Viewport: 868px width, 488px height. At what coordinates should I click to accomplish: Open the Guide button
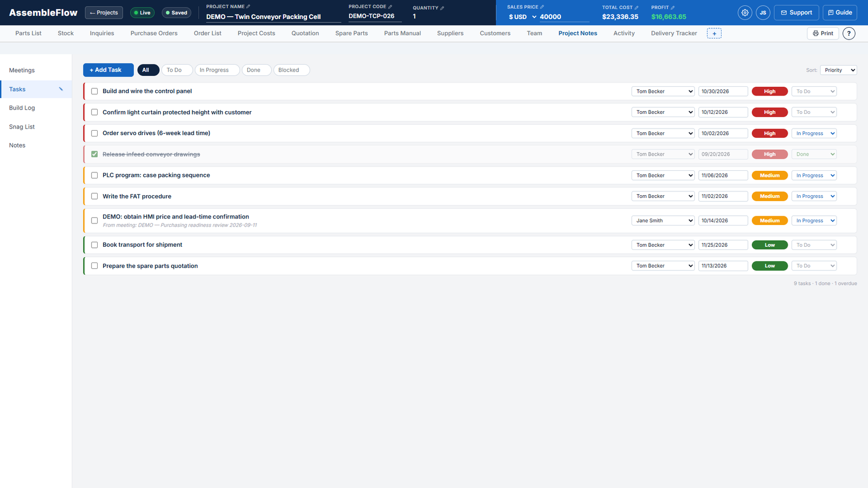(x=840, y=12)
